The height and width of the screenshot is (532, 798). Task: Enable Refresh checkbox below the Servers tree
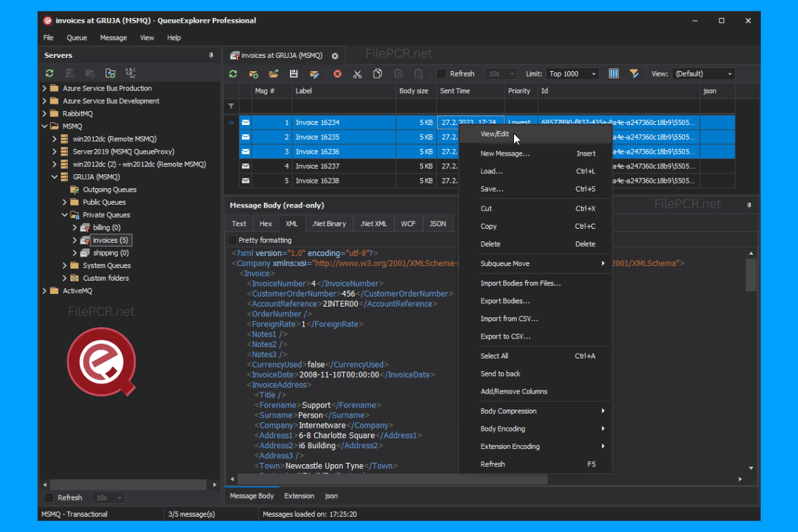coord(49,497)
